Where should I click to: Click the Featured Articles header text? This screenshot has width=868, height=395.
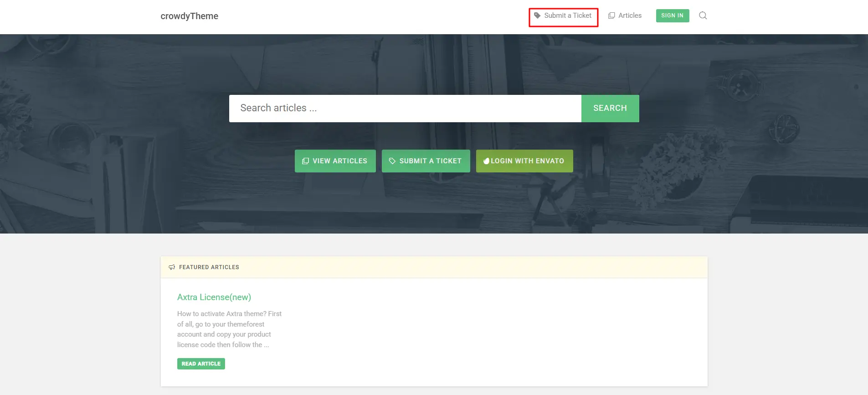tap(209, 267)
